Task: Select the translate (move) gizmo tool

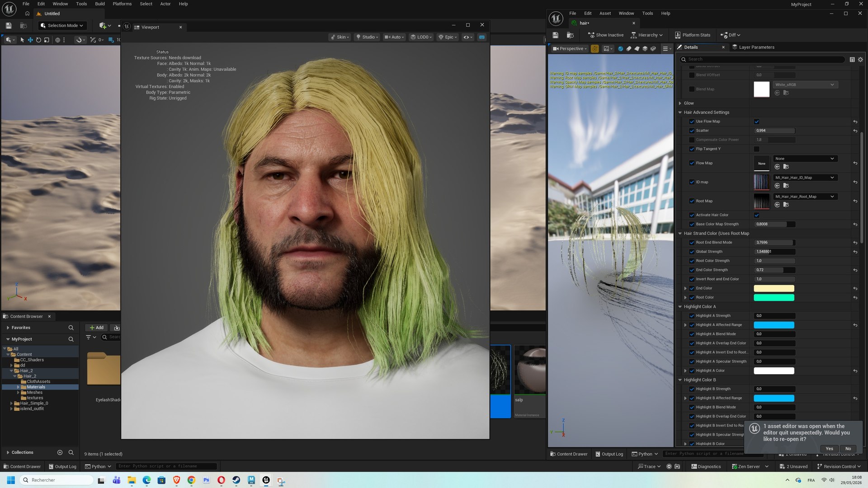Action: pos(30,40)
